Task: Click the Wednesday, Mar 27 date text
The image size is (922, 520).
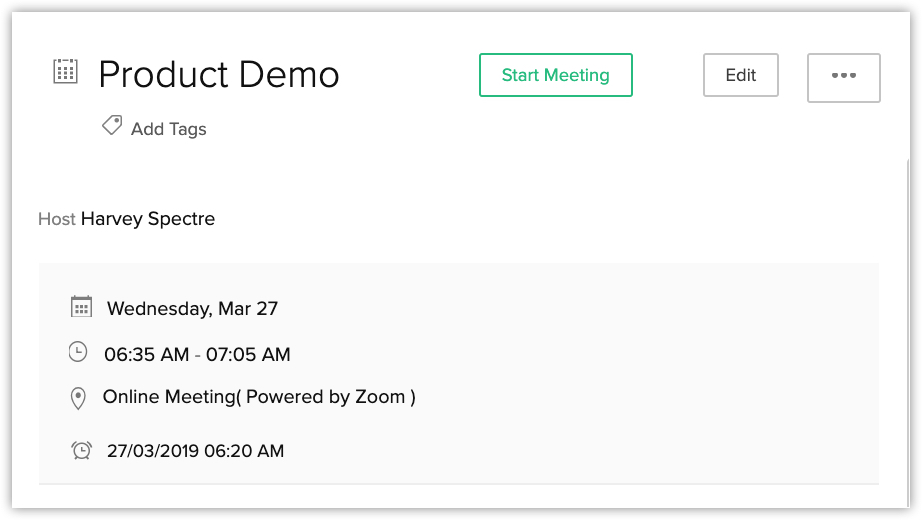Action: click(192, 308)
